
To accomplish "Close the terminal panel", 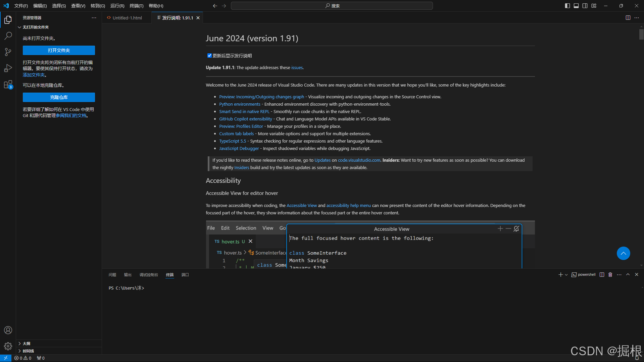I will click(x=637, y=275).
